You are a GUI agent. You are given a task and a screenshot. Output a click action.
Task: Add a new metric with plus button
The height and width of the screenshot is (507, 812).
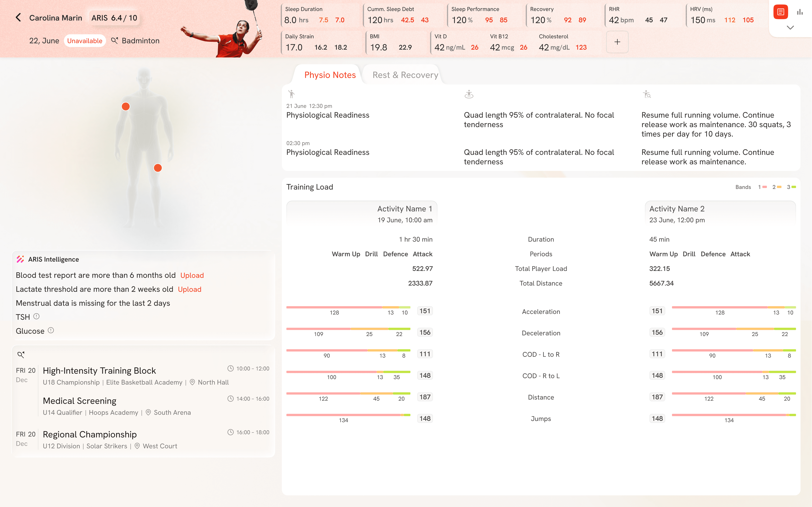[x=617, y=42]
